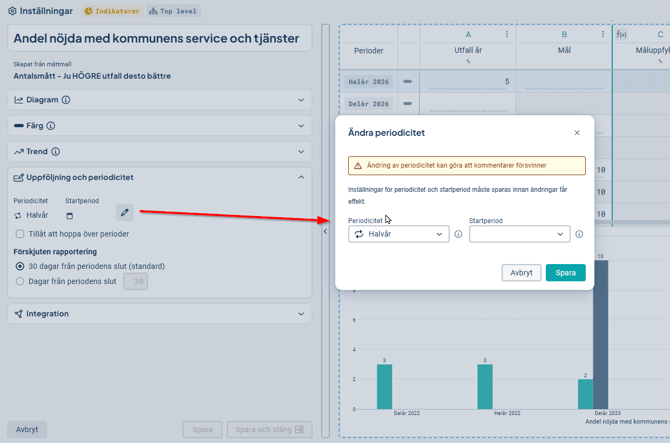Click the pencil edit periodicity icon
This screenshot has width=670, height=443.
[x=124, y=212]
